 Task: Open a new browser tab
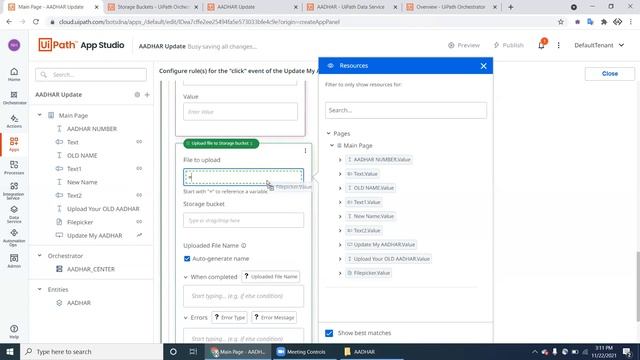(x=511, y=7)
